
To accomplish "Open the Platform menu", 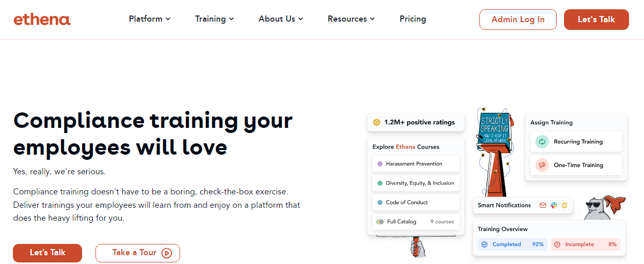I will point(150,19).
